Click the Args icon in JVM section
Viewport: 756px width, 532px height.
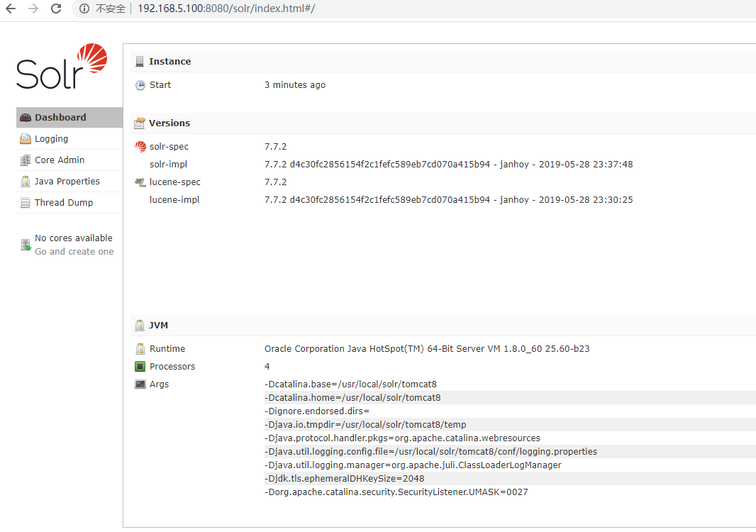coord(140,384)
